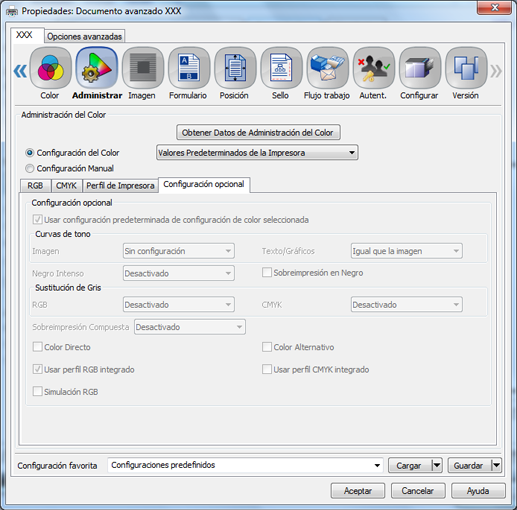Switch to the CMYK tab
Image resolution: width=517 pixels, height=510 pixels.
click(x=67, y=186)
